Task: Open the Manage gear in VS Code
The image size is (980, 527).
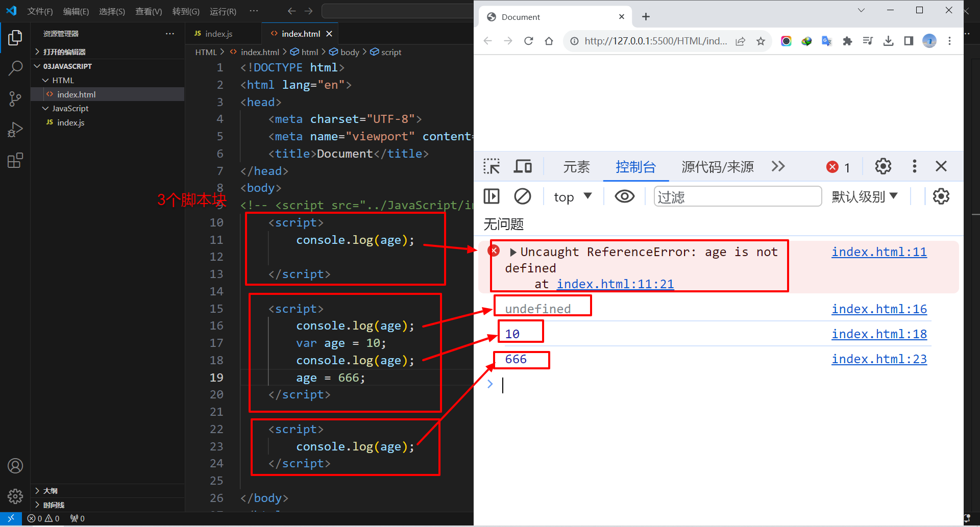Action: pos(15,496)
